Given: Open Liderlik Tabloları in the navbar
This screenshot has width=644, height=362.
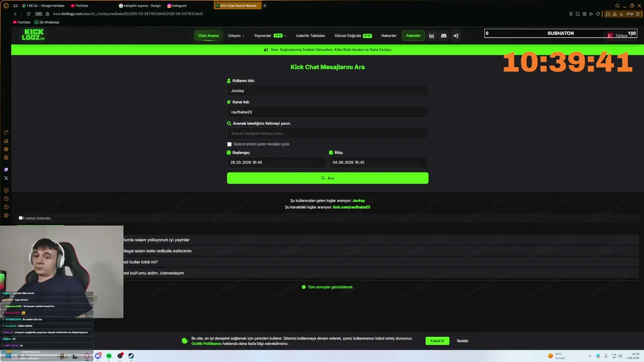Looking at the screenshot, I should 310,36.
